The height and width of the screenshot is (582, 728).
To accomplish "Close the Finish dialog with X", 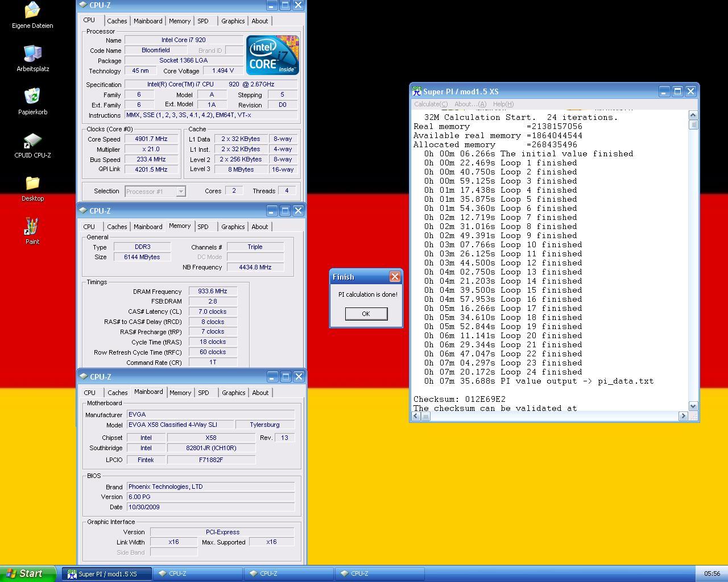I will 395,277.
